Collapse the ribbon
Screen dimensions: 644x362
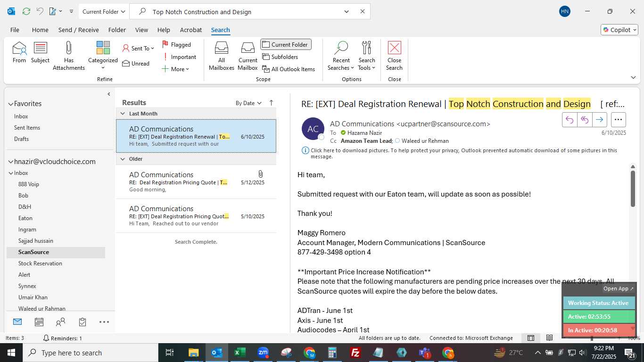tap(633, 77)
